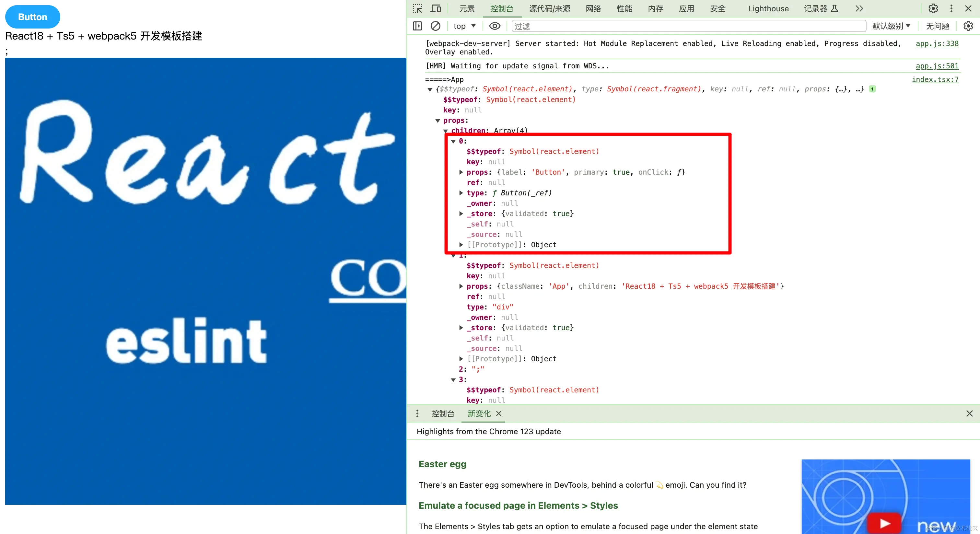Image resolution: width=980 pixels, height=534 pixels.
Task: Click the clear console icon
Action: pos(436,26)
